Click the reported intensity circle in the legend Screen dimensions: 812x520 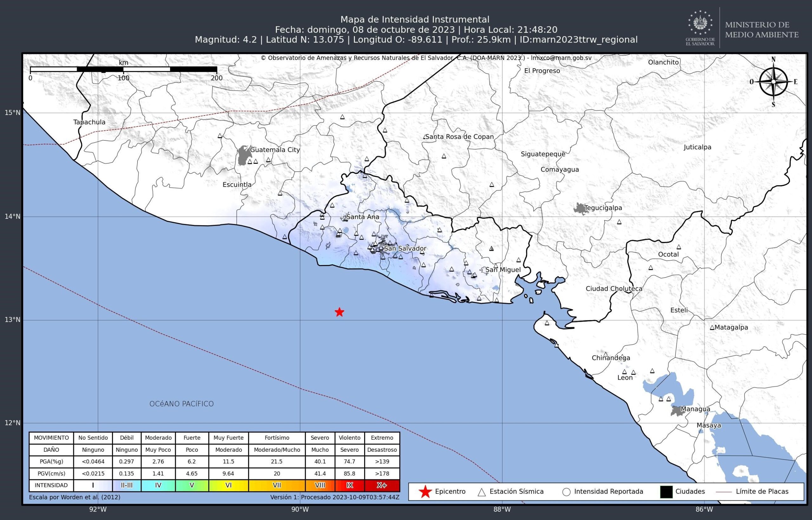[566, 492]
